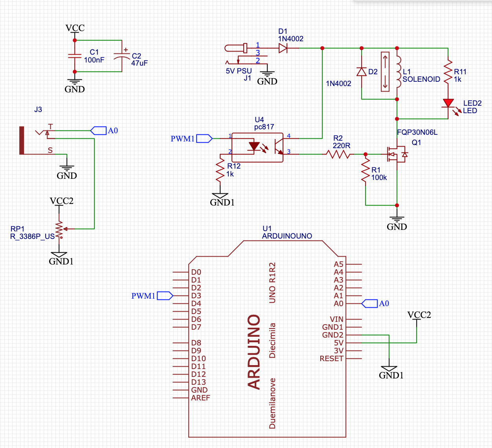Click the PWM1 net flag at Arduino D3

[152, 296]
